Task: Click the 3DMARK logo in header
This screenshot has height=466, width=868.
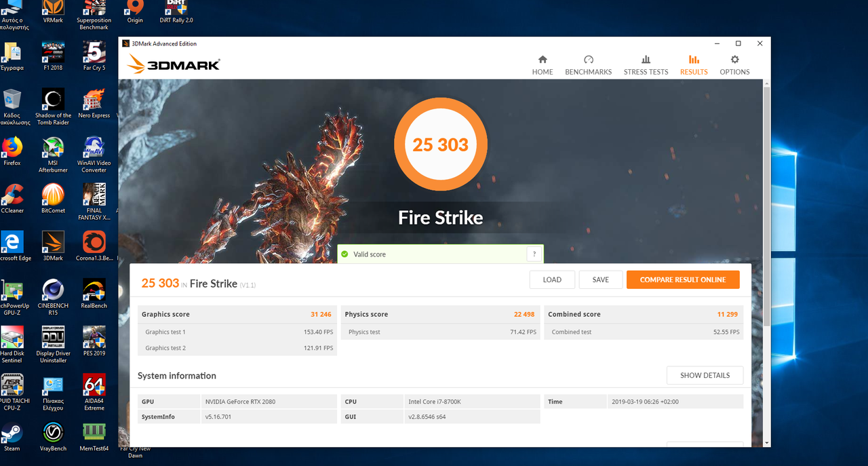Action: click(174, 64)
